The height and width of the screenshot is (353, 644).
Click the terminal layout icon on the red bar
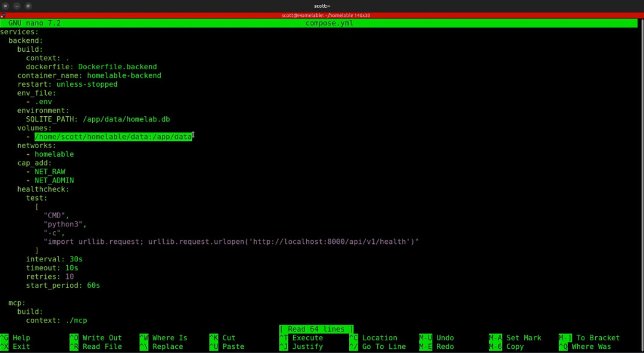tap(3, 15)
